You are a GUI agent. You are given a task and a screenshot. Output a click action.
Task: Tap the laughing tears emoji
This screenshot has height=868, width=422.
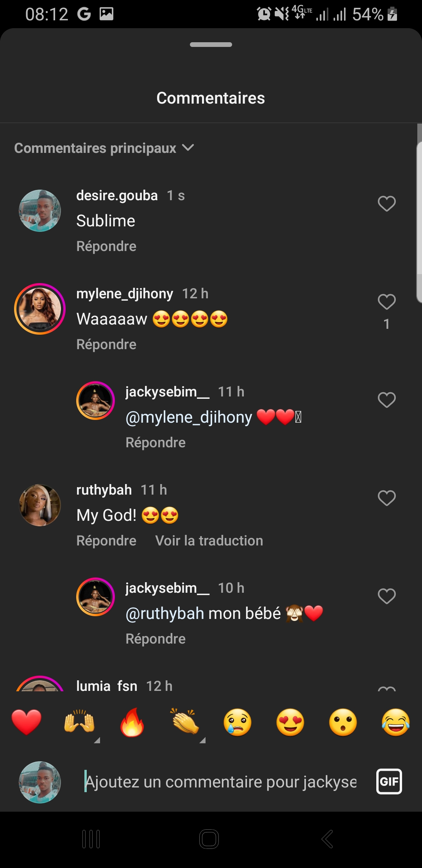[x=396, y=722]
